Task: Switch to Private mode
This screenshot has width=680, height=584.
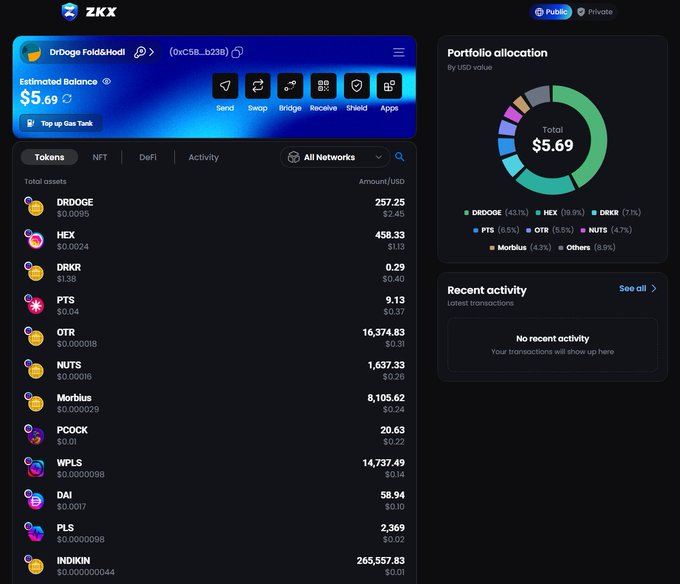Action: 595,12
